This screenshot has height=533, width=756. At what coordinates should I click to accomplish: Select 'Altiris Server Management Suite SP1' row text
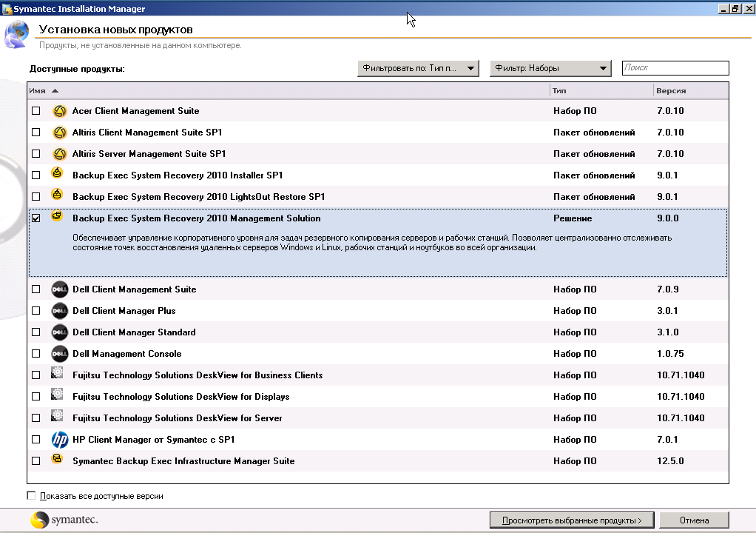(x=149, y=154)
